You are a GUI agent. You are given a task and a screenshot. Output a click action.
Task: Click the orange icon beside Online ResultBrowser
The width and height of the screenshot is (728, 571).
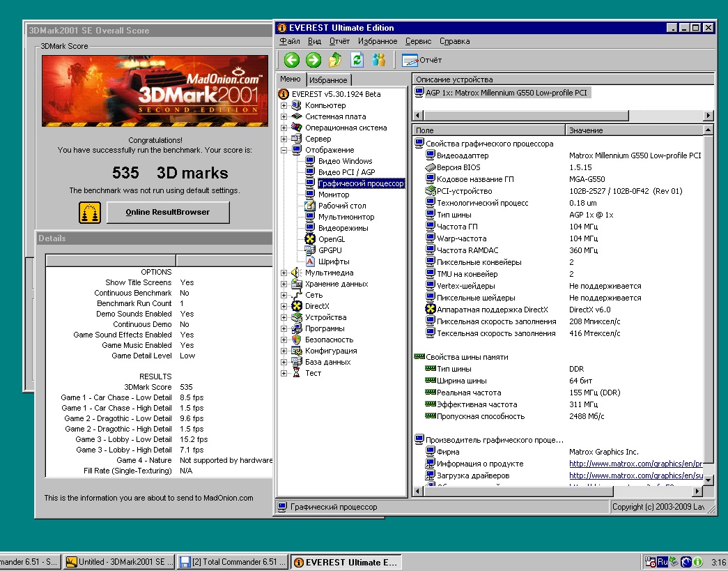90,213
